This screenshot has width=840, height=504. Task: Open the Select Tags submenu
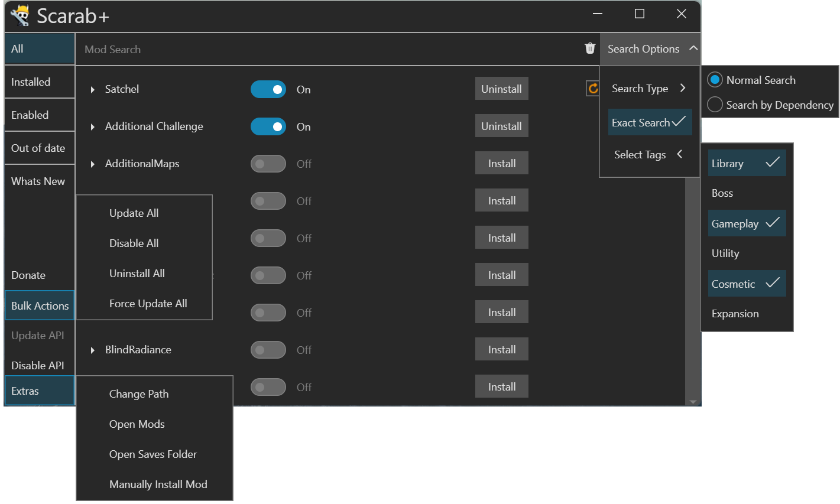650,154
